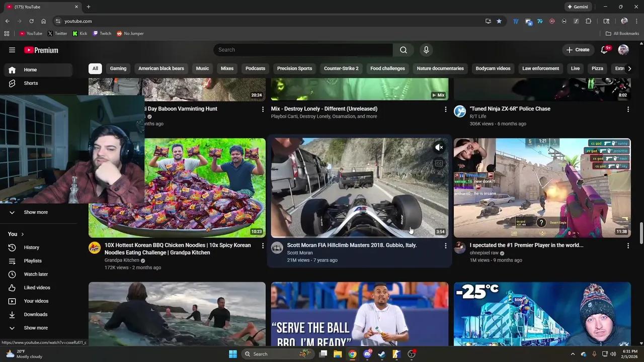The height and width of the screenshot is (362, 644).
Task: Select the American black bears chip
Action: pyautogui.click(x=161, y=68)
